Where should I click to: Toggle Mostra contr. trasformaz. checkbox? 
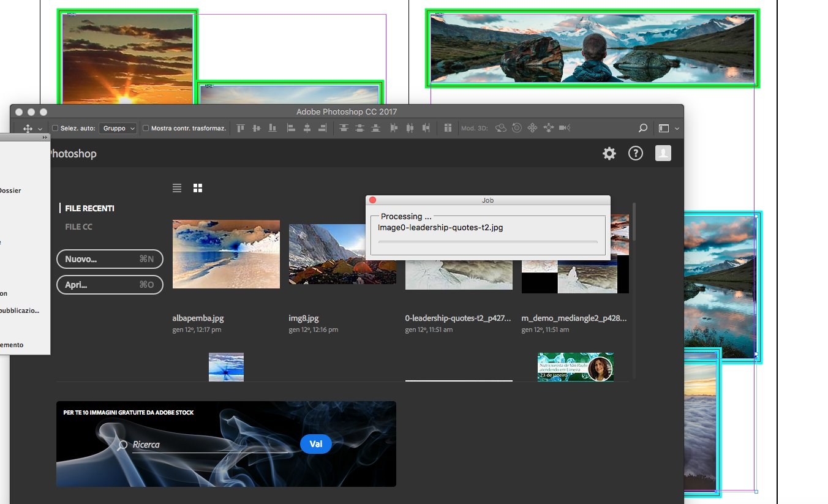point(146,129)
